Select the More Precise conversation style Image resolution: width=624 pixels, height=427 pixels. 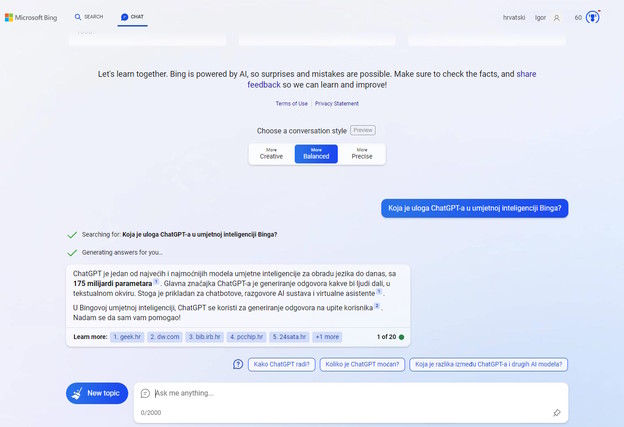click(x=362, y=154)
